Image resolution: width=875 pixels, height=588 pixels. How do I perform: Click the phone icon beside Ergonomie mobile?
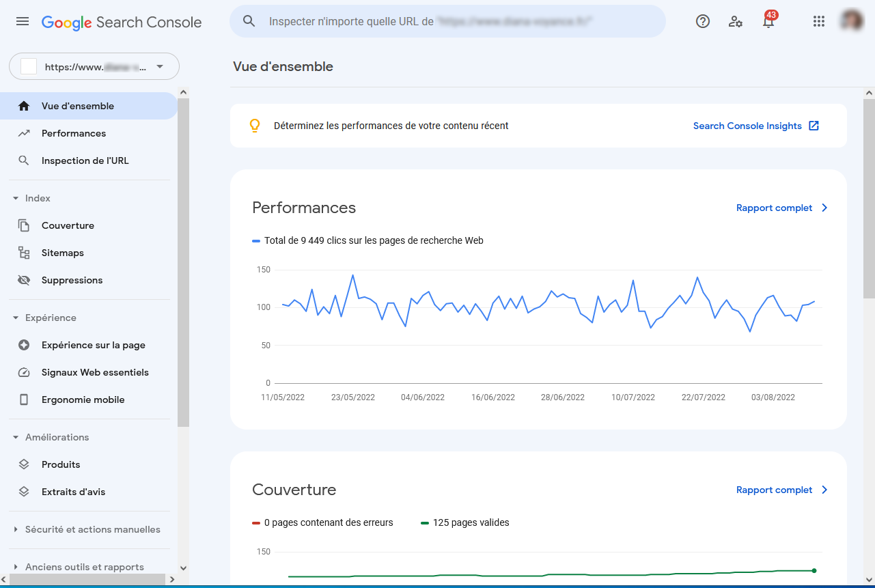24,400
